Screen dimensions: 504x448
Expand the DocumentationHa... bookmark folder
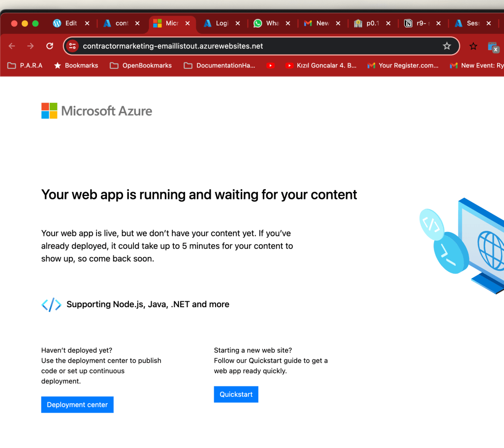220,65
